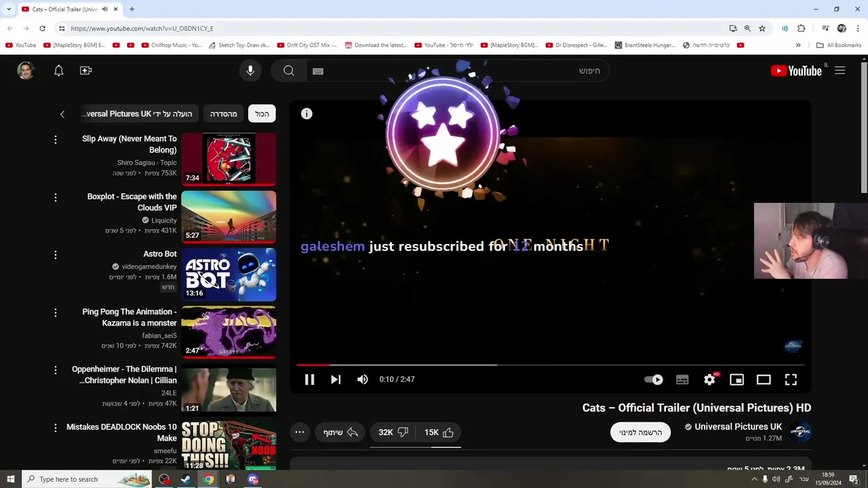Open the All Bookmarks folder
The image size is (868, 488).
click(x=839, y=45)
